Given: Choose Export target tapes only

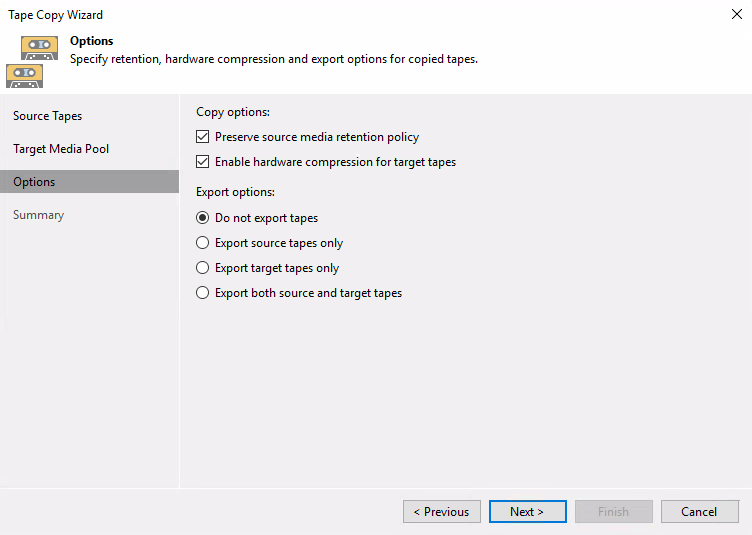Looking at the screenshot, I should [202, 268].
